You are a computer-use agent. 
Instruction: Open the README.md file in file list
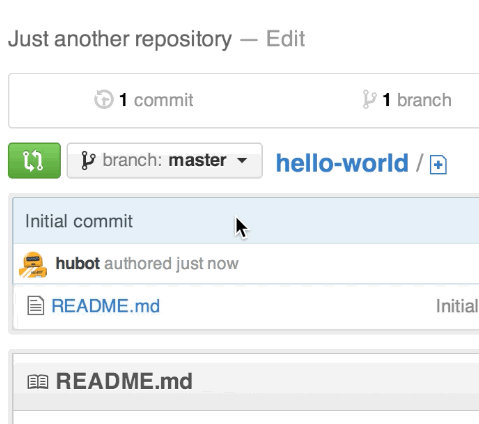[106, 306]
